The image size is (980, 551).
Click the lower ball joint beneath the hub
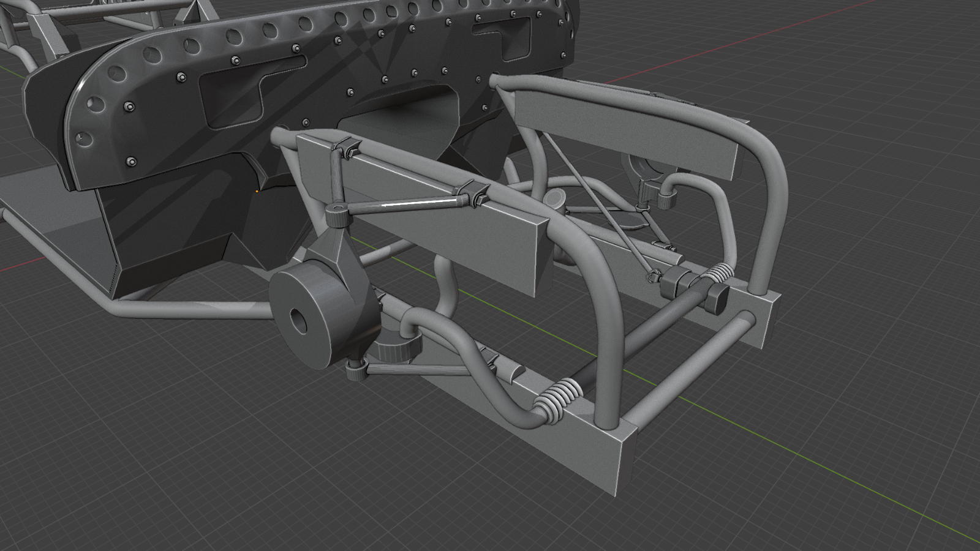coord(356,370)
